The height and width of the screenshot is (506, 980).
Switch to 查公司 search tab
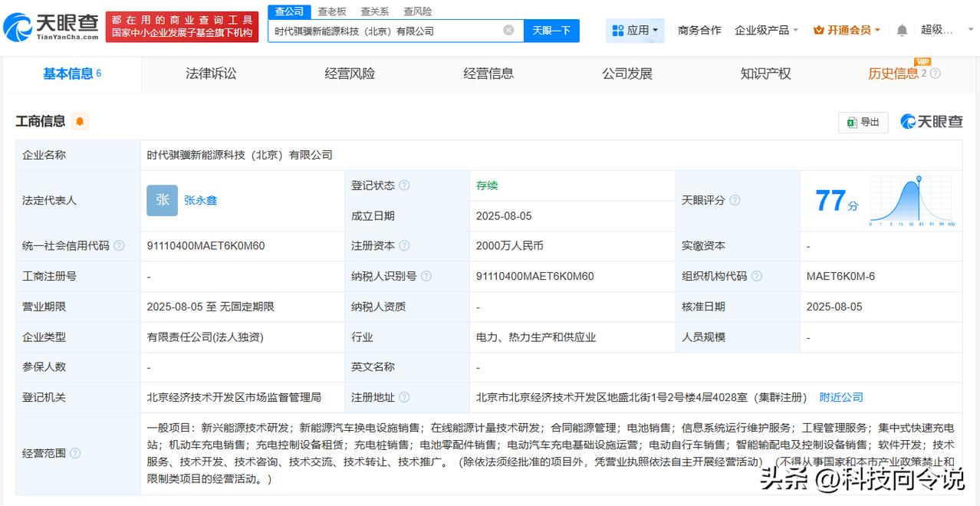point(289,11)
